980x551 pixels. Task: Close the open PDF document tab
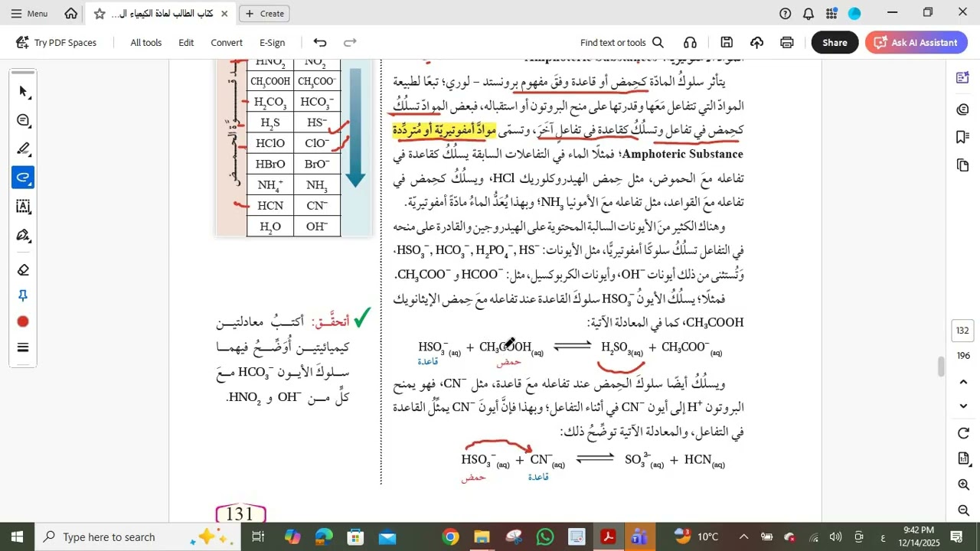[224, 14]
